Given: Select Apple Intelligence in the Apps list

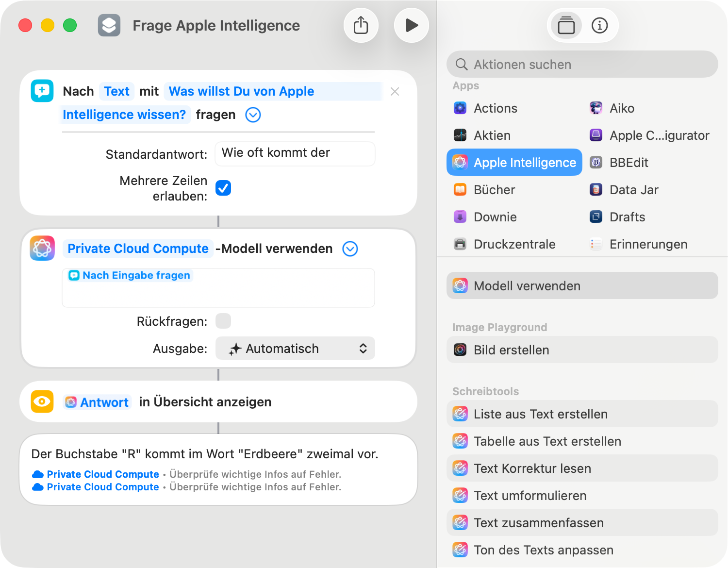Looking at the screenshot, I should click(x=514, y=162).
